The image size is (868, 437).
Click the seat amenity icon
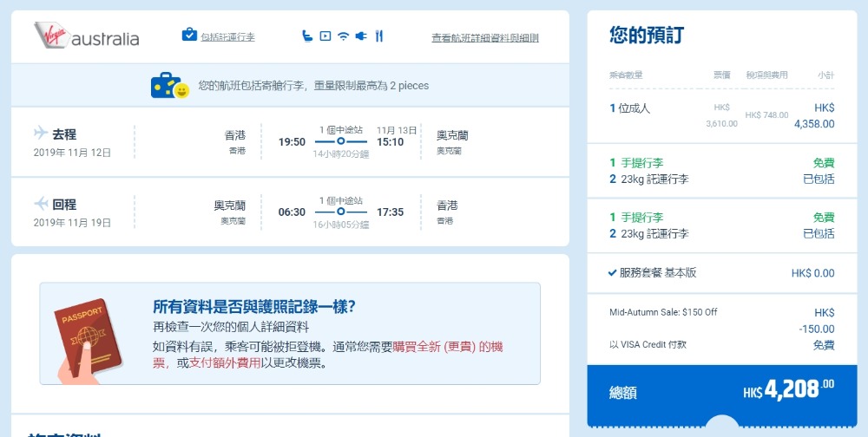coord(306,36)
